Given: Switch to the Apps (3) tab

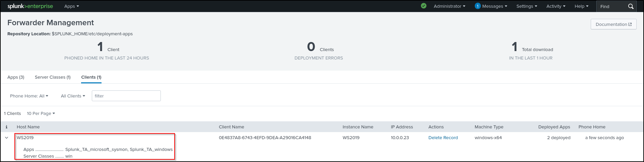Looking at the screenshot, I should tap(16, 77).
